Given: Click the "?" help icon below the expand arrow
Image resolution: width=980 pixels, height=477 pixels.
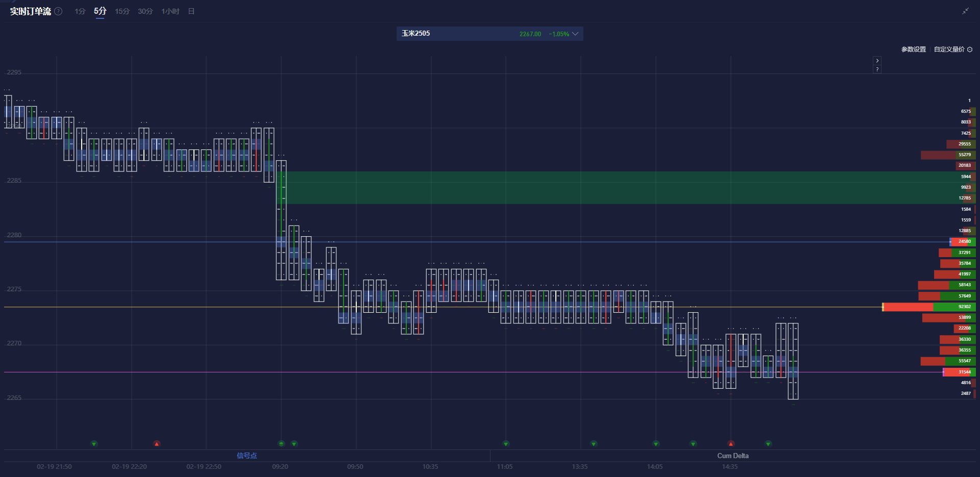Looking at the screenshot, I should coord(877,69).
